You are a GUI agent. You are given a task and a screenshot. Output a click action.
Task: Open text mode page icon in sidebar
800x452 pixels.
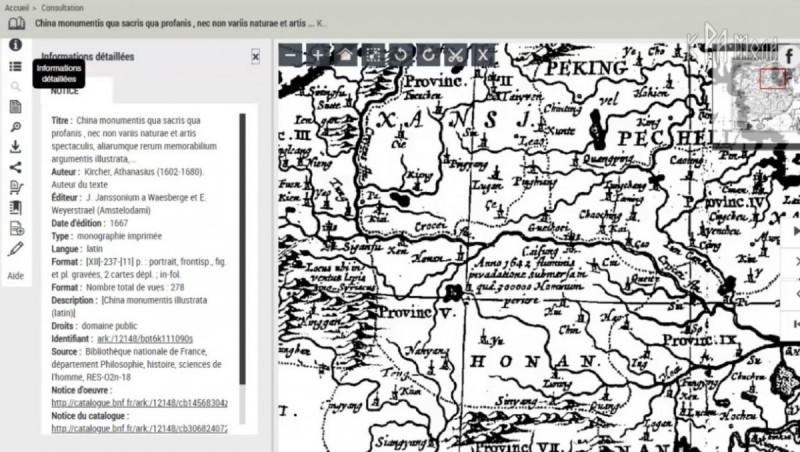coord(15,107)
